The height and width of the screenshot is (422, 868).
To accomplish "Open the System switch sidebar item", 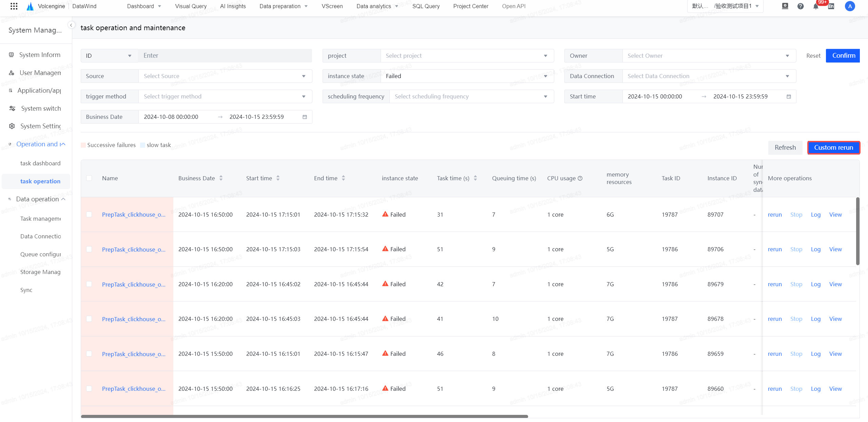I will (35, 108).
